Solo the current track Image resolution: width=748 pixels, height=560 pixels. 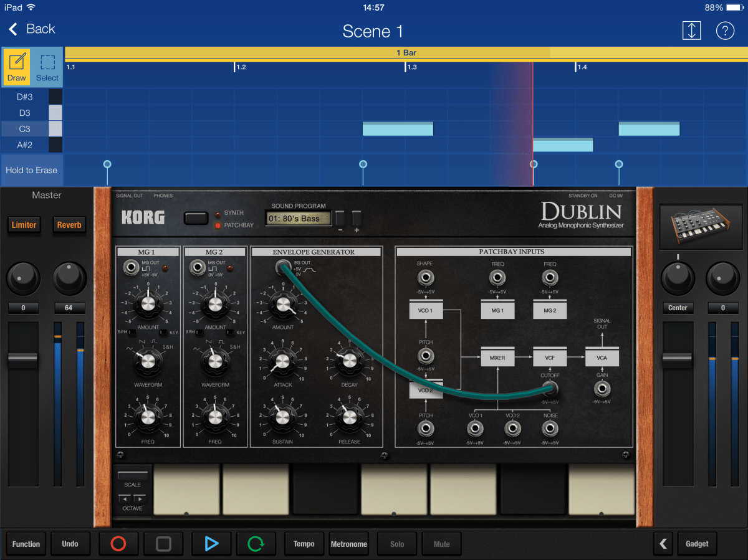(397, 543)
